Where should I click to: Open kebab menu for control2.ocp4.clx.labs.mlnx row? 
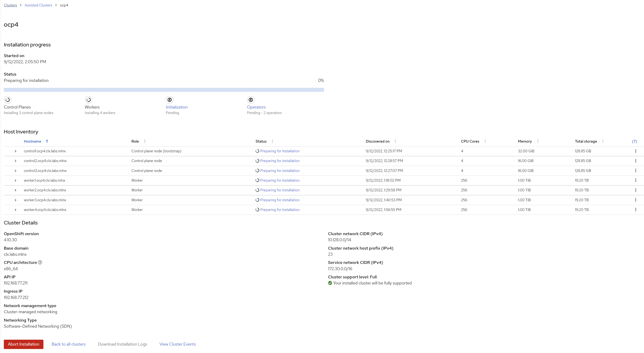click(635, 161)
